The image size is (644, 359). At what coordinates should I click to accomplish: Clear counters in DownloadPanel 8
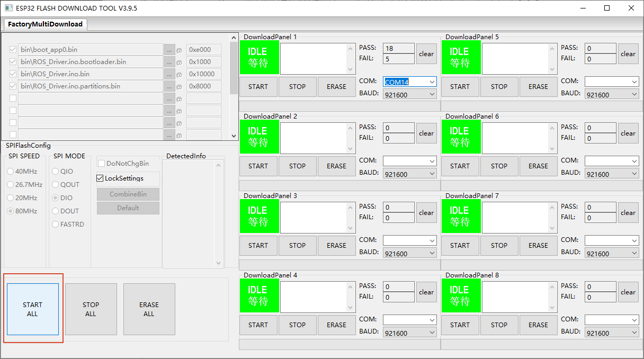coord(628,292)
